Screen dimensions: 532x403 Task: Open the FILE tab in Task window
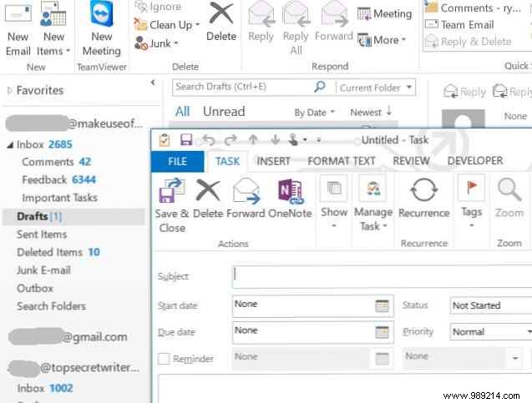pyautogui.click(x=177, y=161)
